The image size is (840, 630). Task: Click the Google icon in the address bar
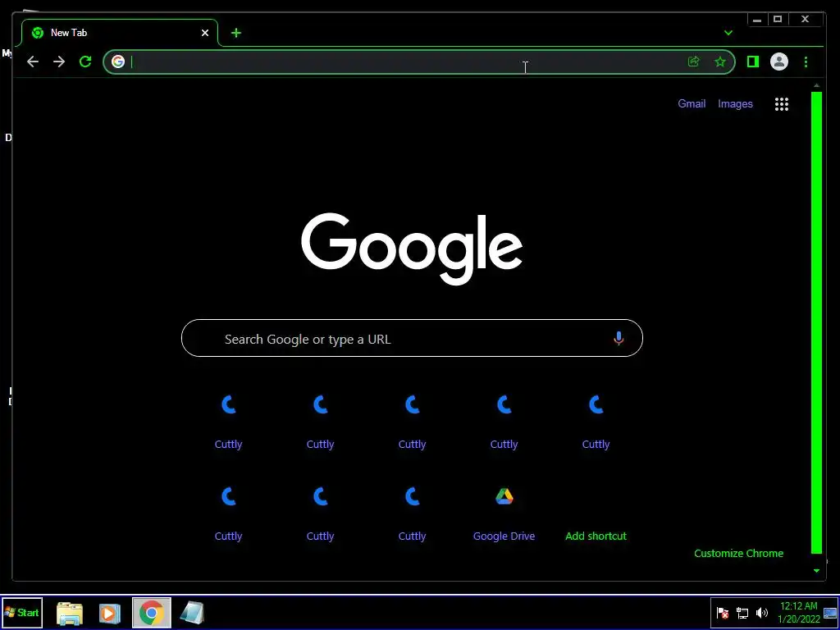click(118, 62)
